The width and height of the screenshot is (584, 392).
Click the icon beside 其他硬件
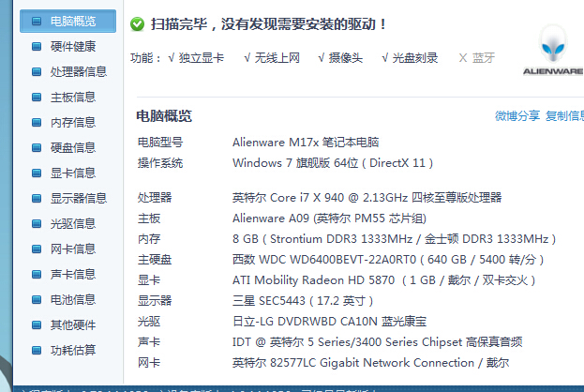point(37,324)
